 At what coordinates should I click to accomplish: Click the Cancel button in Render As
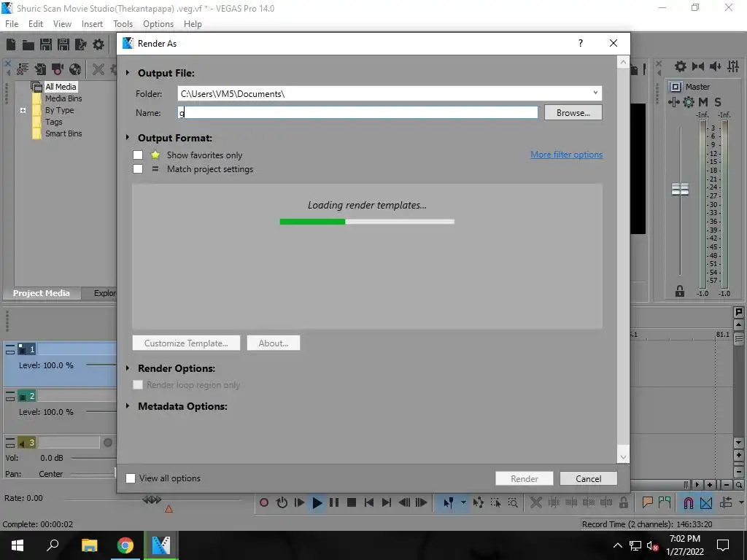pyautogui.click(x=589, y=478)
